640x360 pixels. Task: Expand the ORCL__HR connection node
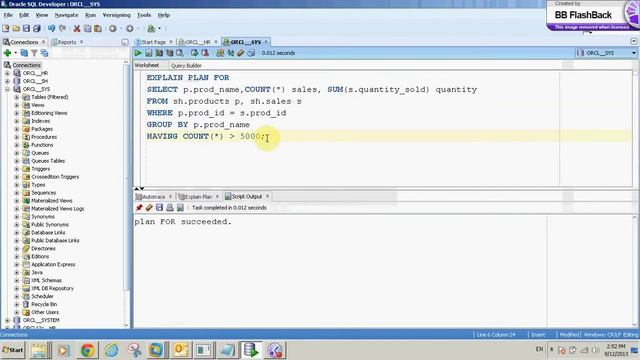point(7,73)
